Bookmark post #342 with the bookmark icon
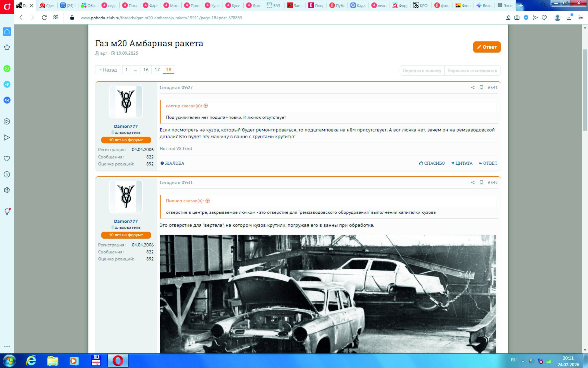Screen dimensions: 588x368 click(481, 183)
